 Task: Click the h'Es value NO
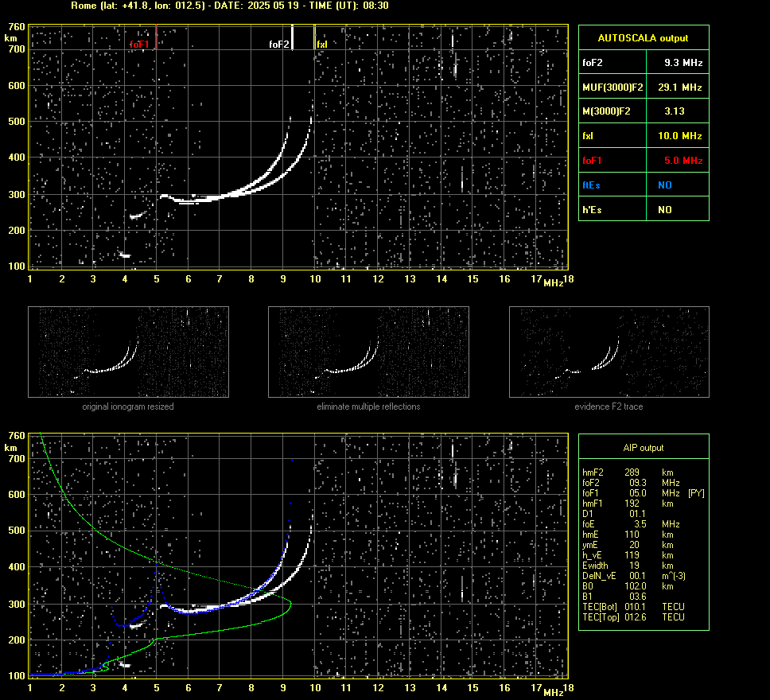pyautogui.click(x=665, y=210)
